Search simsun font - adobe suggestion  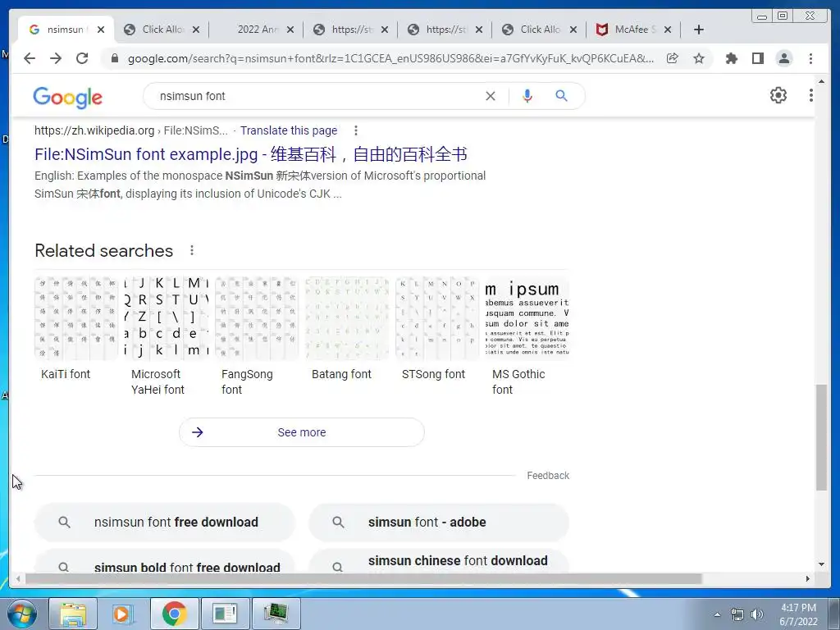(439, 523)
